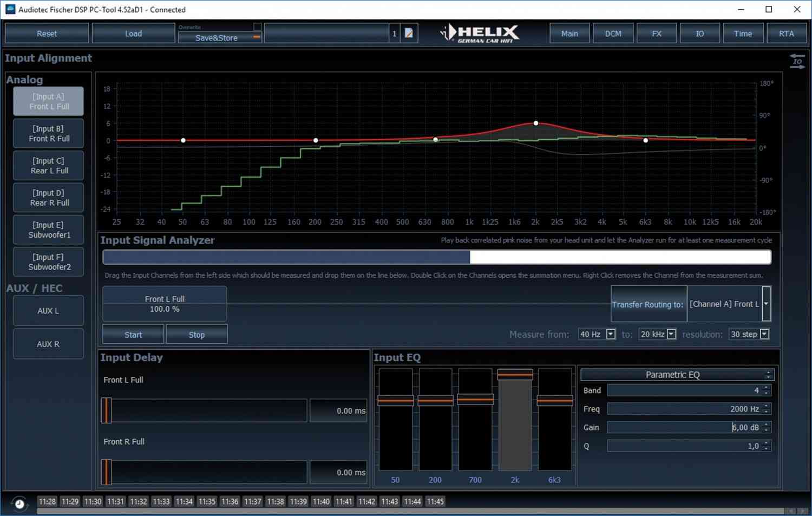Switch to the Time tab
The width and height of the screenshot is (812, 516).
(743, 34)
